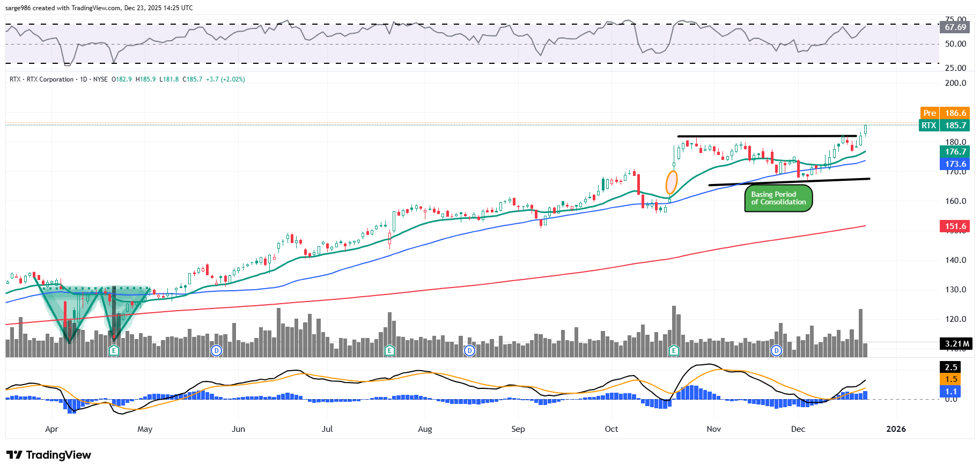Click the blue 173.6 moving average label

955,164
